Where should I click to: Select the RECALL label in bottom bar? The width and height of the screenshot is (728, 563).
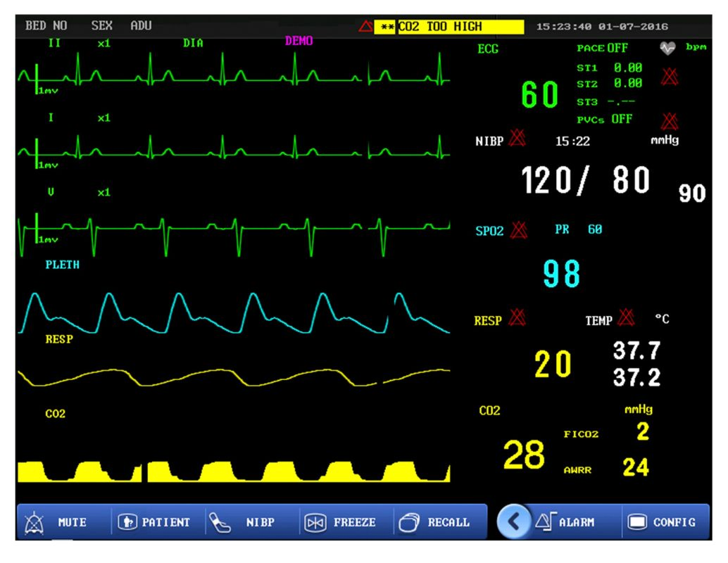(x=448, y=523)
